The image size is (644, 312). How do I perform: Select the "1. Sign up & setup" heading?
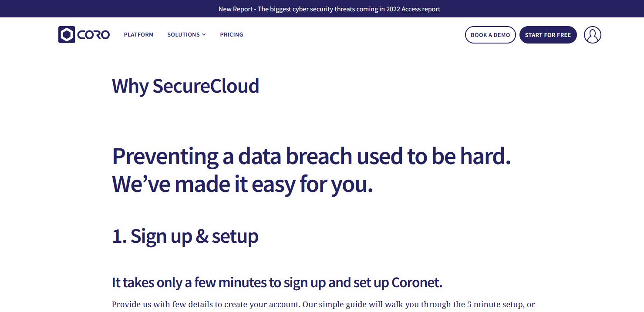click(x=185, y=236)
